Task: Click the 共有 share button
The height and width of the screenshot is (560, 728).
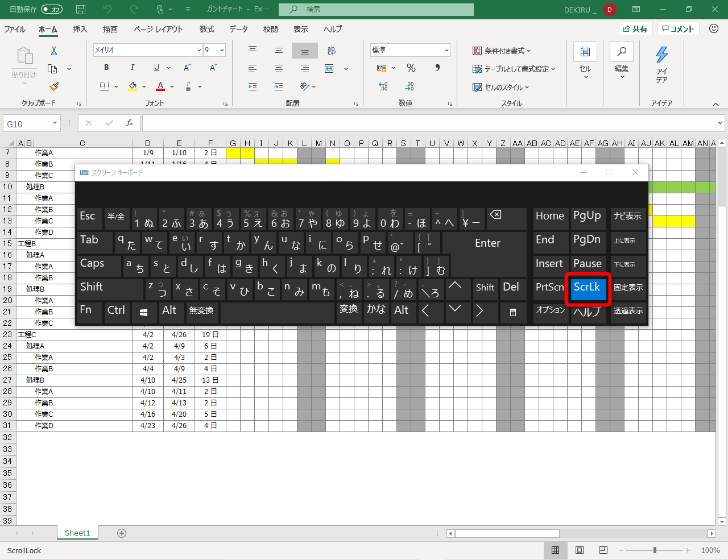Action: [x=635, y=29]
